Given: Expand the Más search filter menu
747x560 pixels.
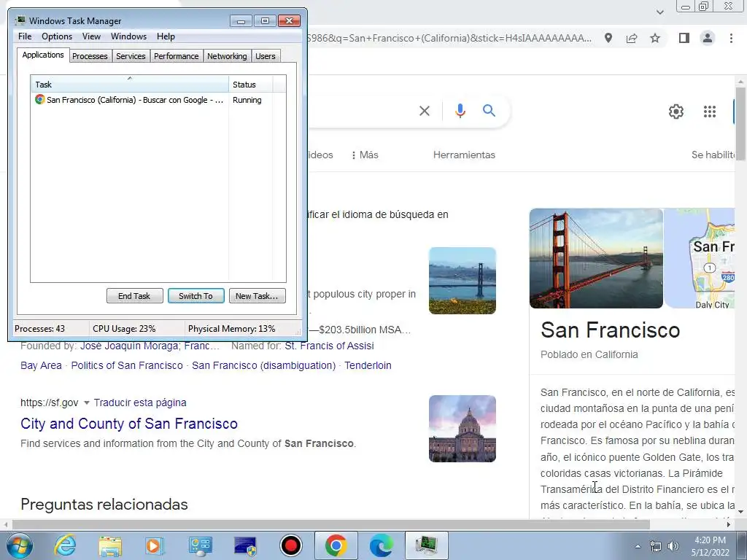Looking at the screenshot, I should pos(365,155).
